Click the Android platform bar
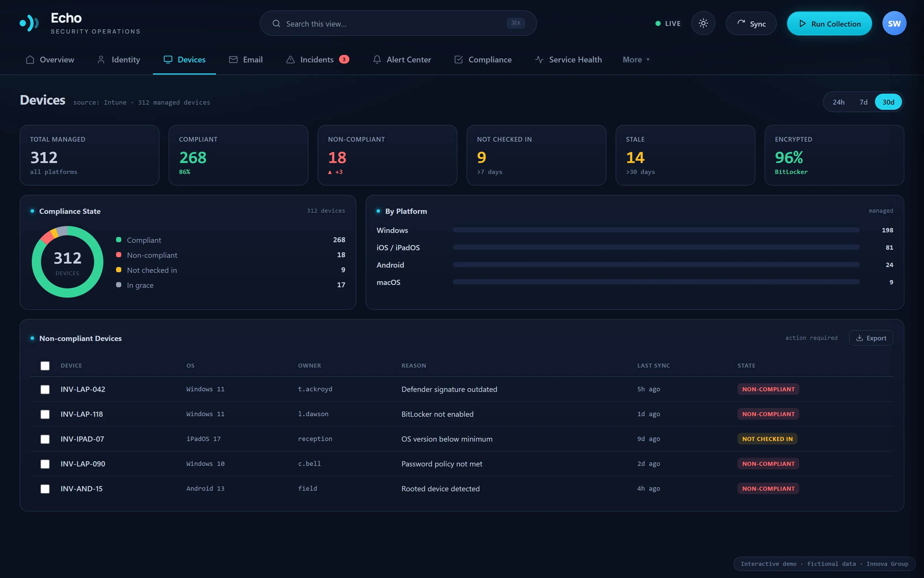Screen dimensions: 924x578 coord(656,264)
